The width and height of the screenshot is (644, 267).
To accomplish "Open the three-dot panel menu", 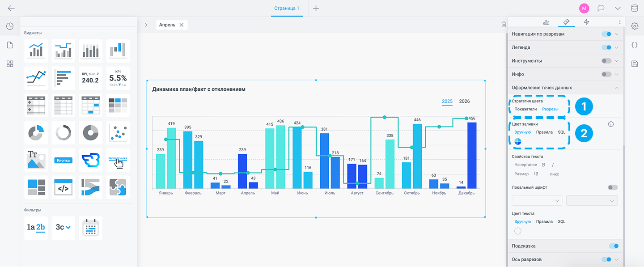I will click(x=620, y=22).
